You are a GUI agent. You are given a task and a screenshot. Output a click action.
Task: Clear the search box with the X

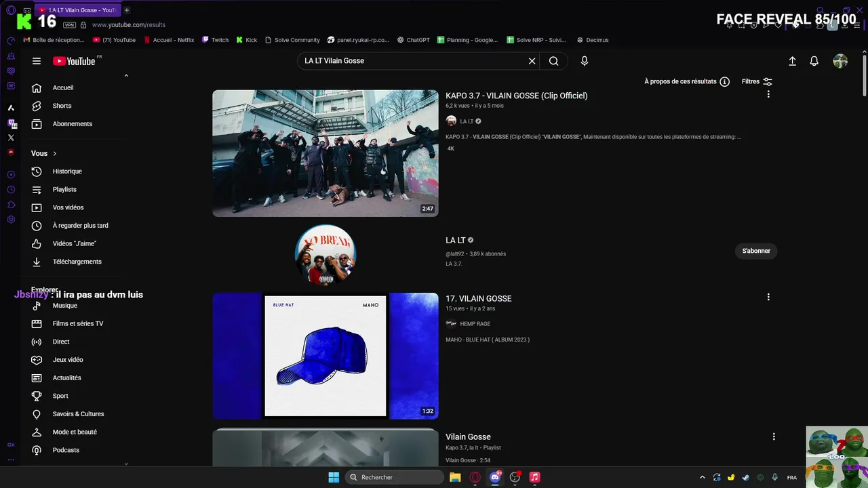tap(532, 61)
